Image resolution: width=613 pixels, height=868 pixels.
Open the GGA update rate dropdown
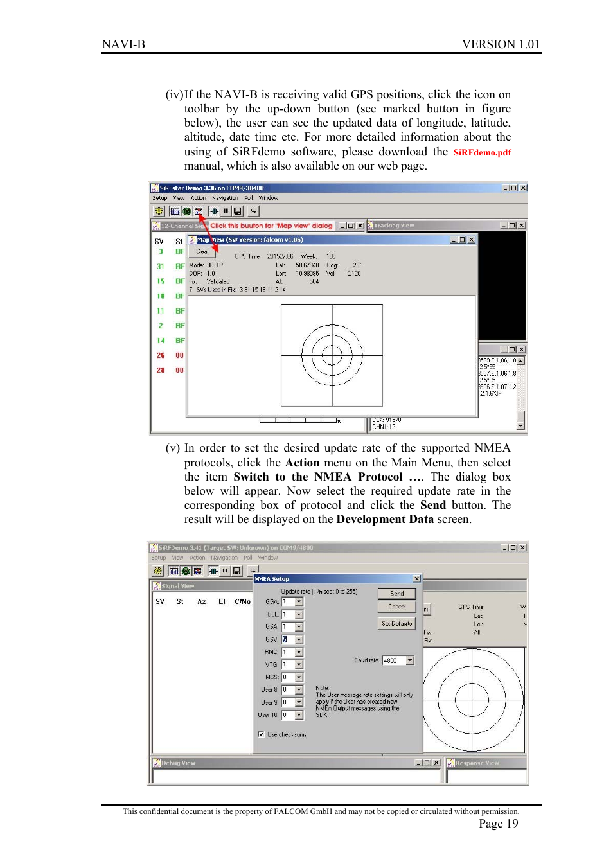click(x=299, y=602)
